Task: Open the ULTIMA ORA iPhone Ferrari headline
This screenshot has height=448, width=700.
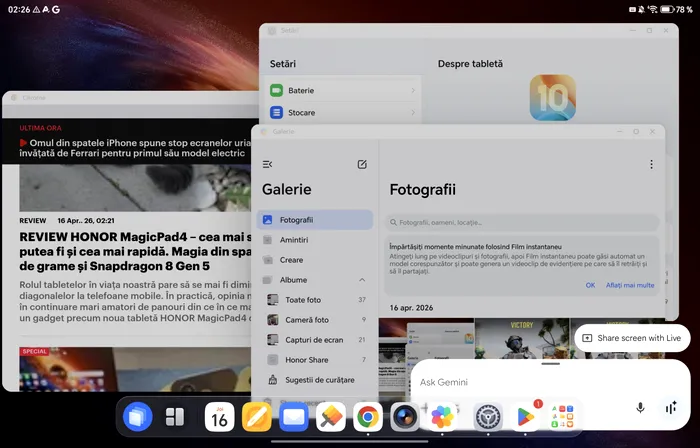Action: [134, 148]
